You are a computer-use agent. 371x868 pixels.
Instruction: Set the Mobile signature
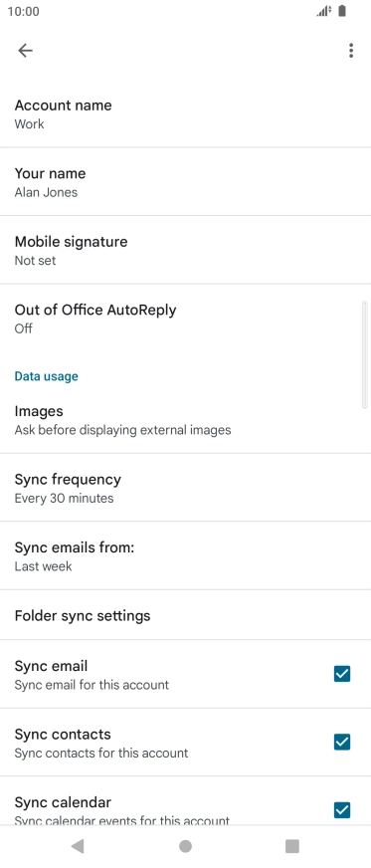pyautogui.click(x=185, y=250)
